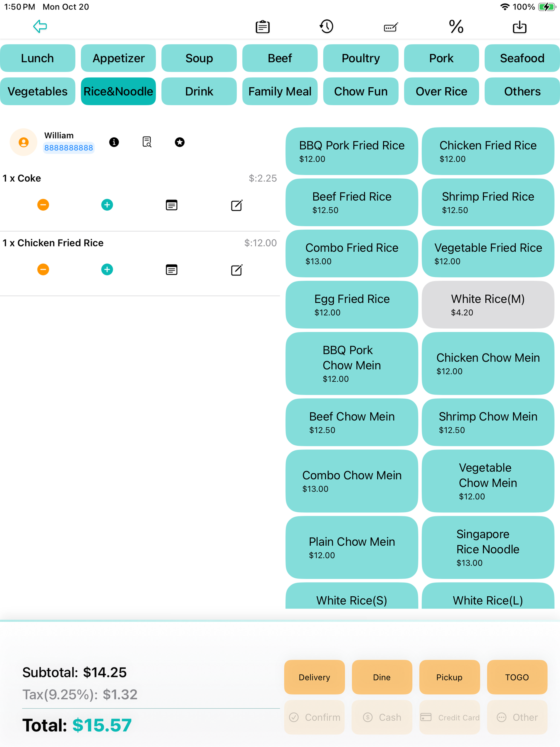Screen dimensions: 560x747
Task: Tap William's phone number 8888888888
Action: pos(69,148)
